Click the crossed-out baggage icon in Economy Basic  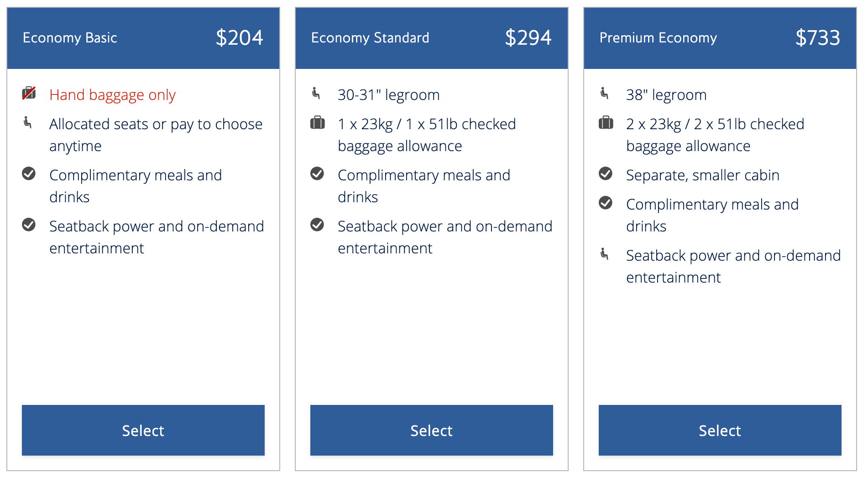[x=28, y=93]
